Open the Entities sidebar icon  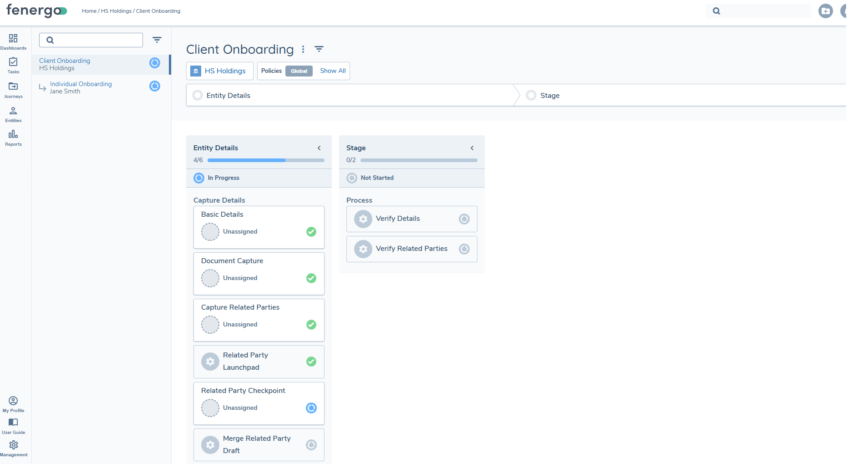tap(13, 114)
